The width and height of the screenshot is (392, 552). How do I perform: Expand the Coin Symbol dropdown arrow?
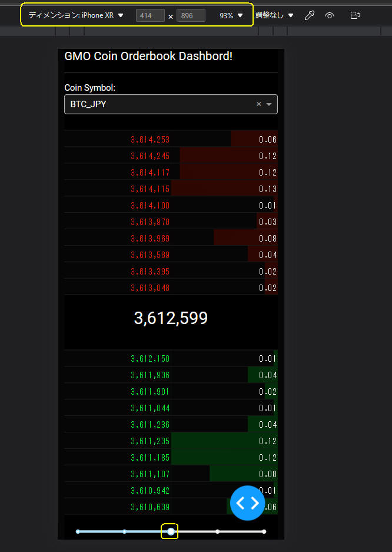[269, 104]
